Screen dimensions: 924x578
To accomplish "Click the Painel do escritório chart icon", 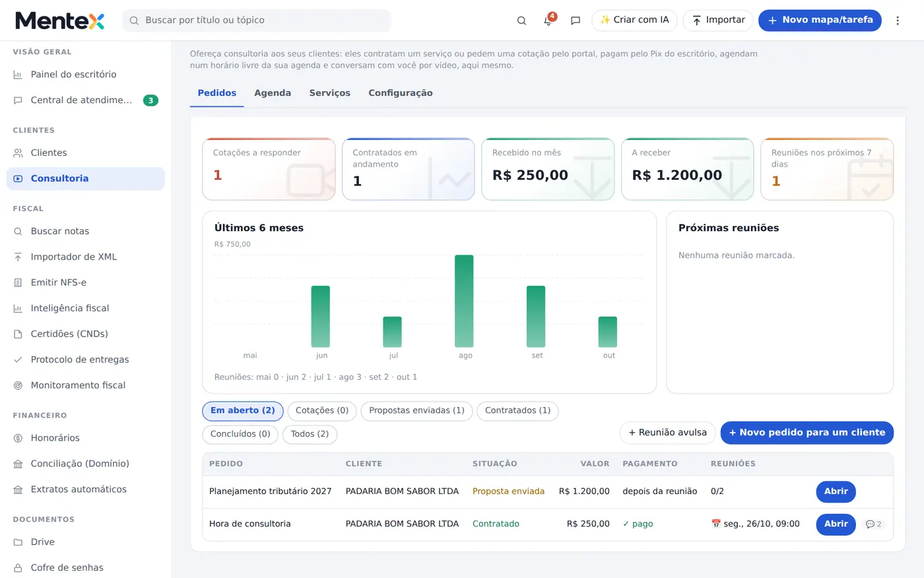I will pyautogui.click(x=18, y=75).
